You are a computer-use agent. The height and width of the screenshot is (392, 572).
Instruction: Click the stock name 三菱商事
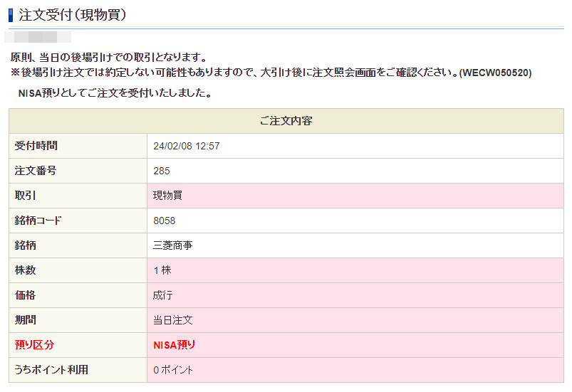[172, 245]
